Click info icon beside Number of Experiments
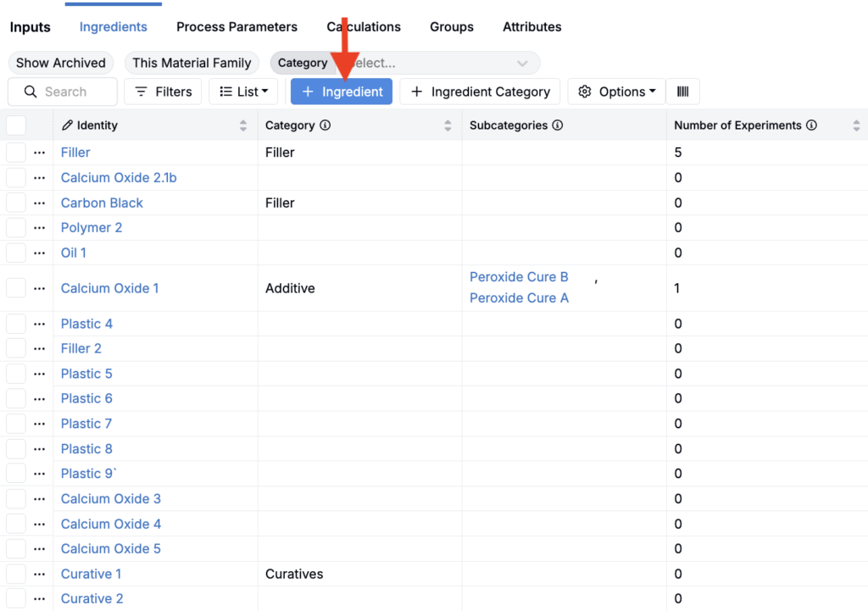The width and height of the screenshot is (868, 611). tap(811, 125)
